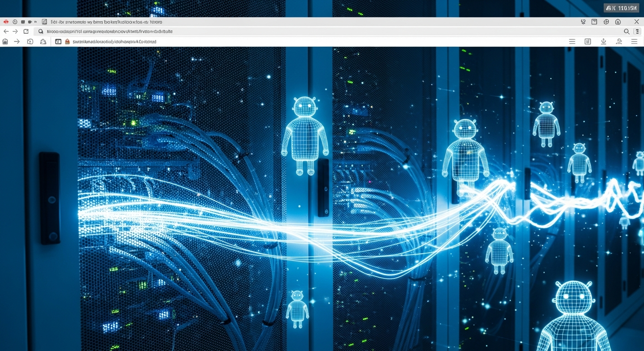Click the home icon in bottom toolbar row

(x=5, y=42)
